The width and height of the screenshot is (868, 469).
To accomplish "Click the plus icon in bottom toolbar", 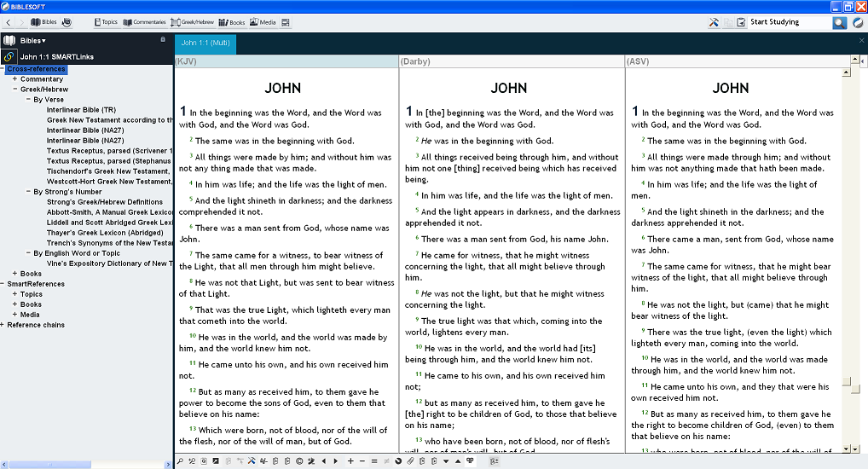I will pyautogui.click(x=350, y=461).
